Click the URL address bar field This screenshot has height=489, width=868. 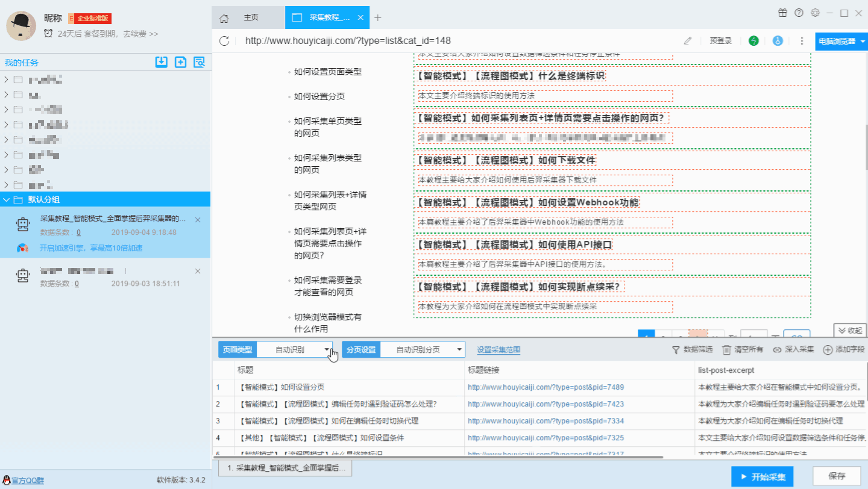458,41
